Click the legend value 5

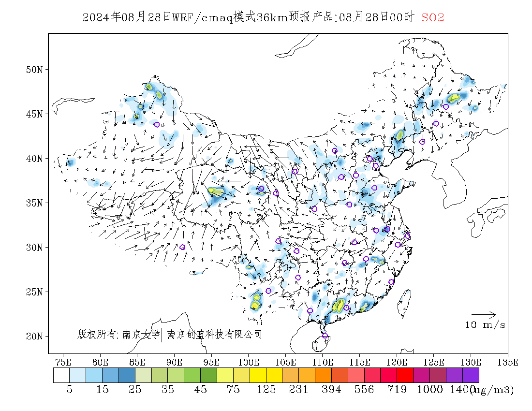pos(70,389)
